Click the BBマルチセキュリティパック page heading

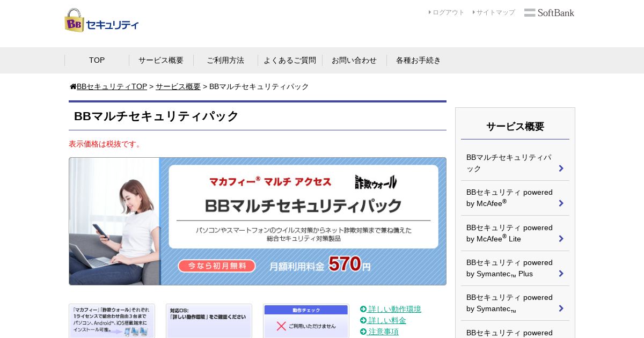pos(156,116)
